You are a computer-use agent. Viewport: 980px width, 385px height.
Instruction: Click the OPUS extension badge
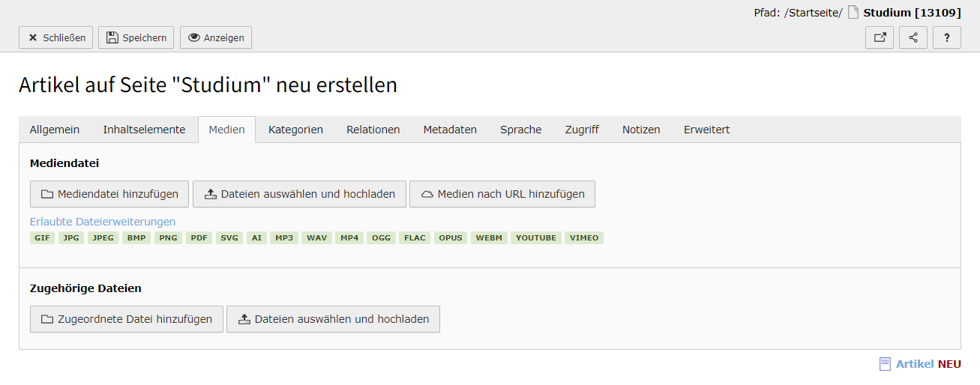click(451, 238)
